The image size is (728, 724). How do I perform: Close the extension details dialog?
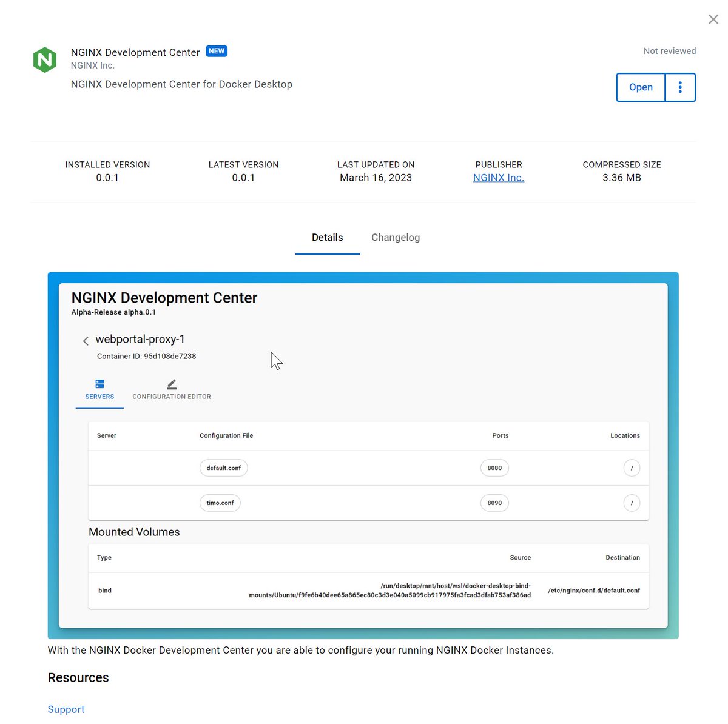(x=713, y=19)
